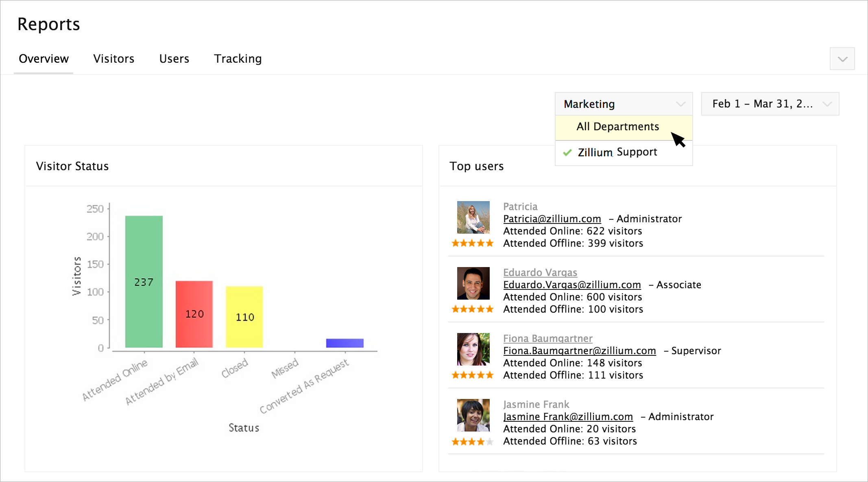Click the Fiona.Baumgartner@zillium.com email link
The image size is (868, 482).
pos(579,351)
